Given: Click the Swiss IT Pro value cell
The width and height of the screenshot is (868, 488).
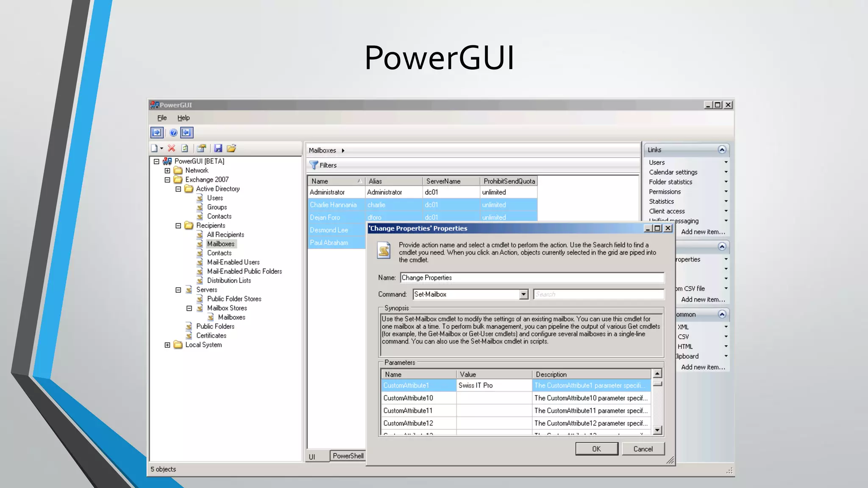Looking at the screenshot, I should pyautogui.click(x=494, y=385).
